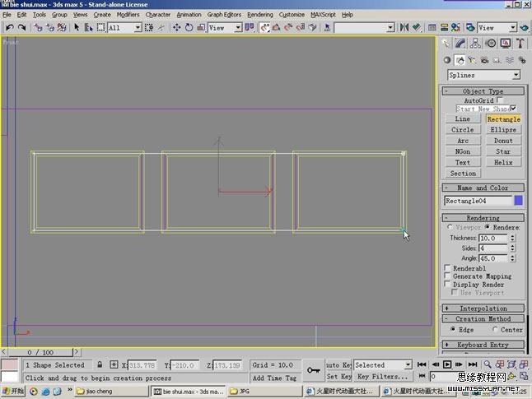Click the Circle shape button

[x=463, y=129]
